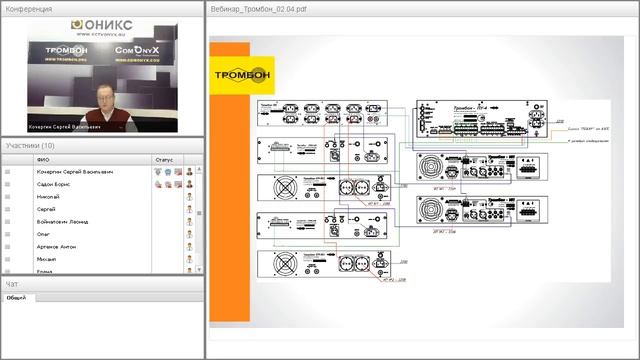Click the participants list scrollbar thumb

click(x=199, y=213)
